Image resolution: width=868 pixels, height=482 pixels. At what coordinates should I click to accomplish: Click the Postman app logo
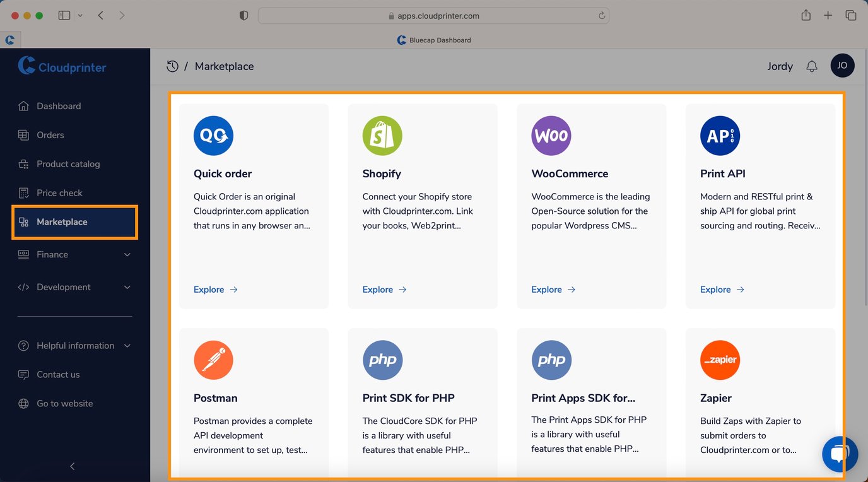coord(213,360)
